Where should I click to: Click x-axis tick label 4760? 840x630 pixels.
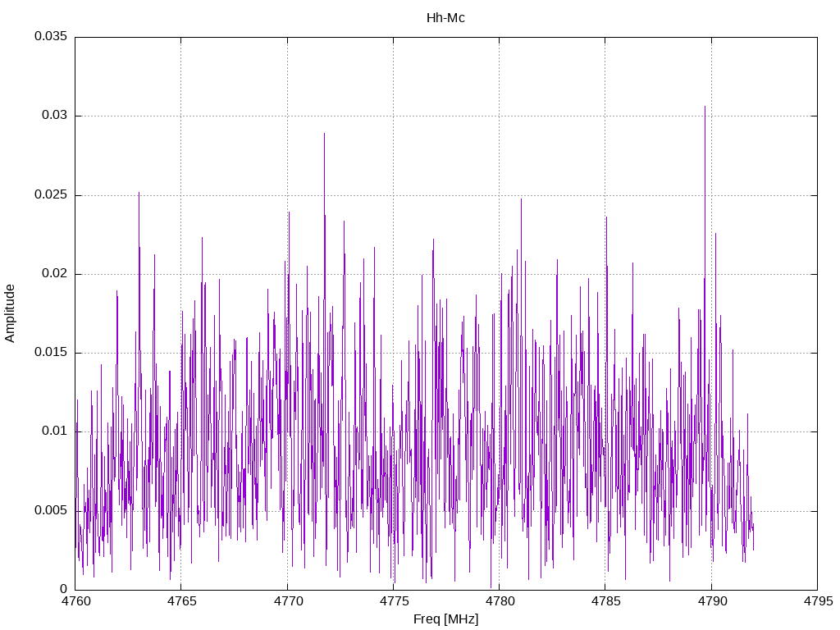(x=75, y=601)
